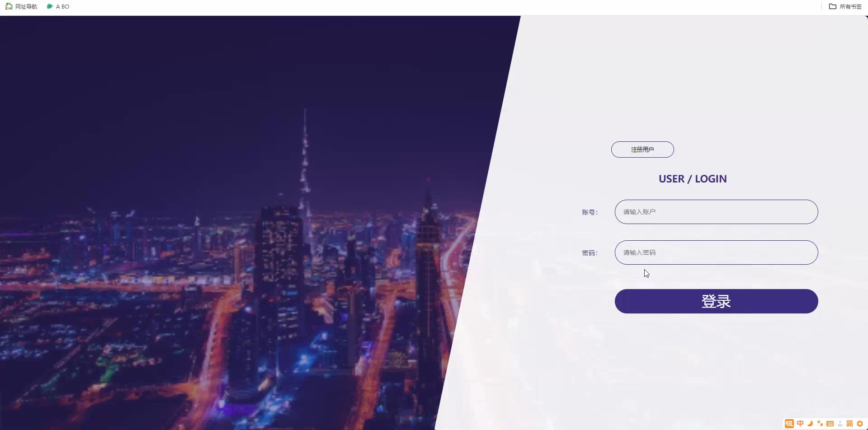Open the A BO bookmark
The image size is (868, 430).
click(58, 6)
